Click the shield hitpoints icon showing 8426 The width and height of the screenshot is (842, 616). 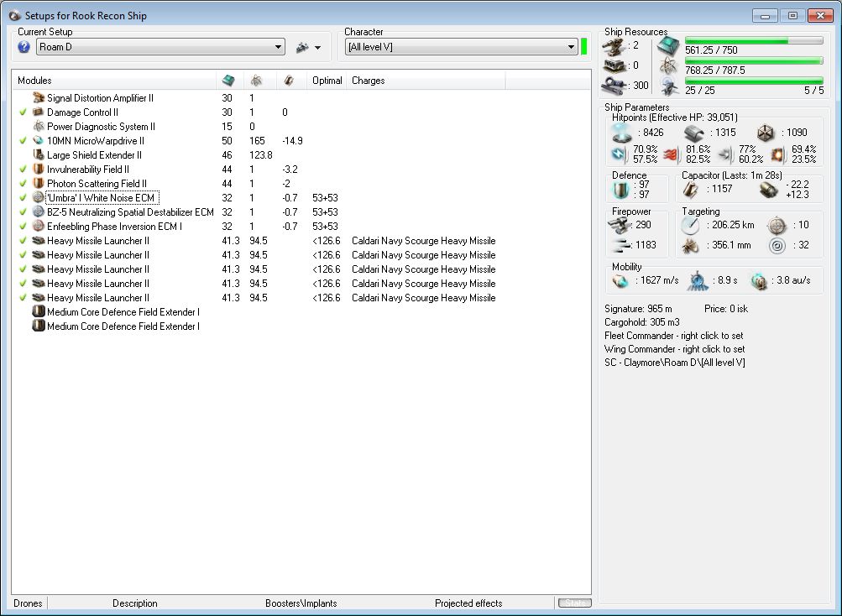pos(622,133)
